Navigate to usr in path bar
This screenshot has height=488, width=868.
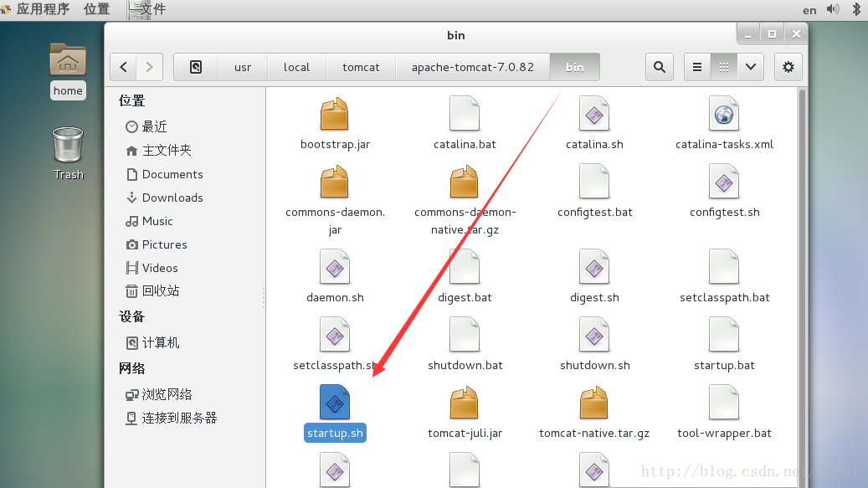pos(243,67)
